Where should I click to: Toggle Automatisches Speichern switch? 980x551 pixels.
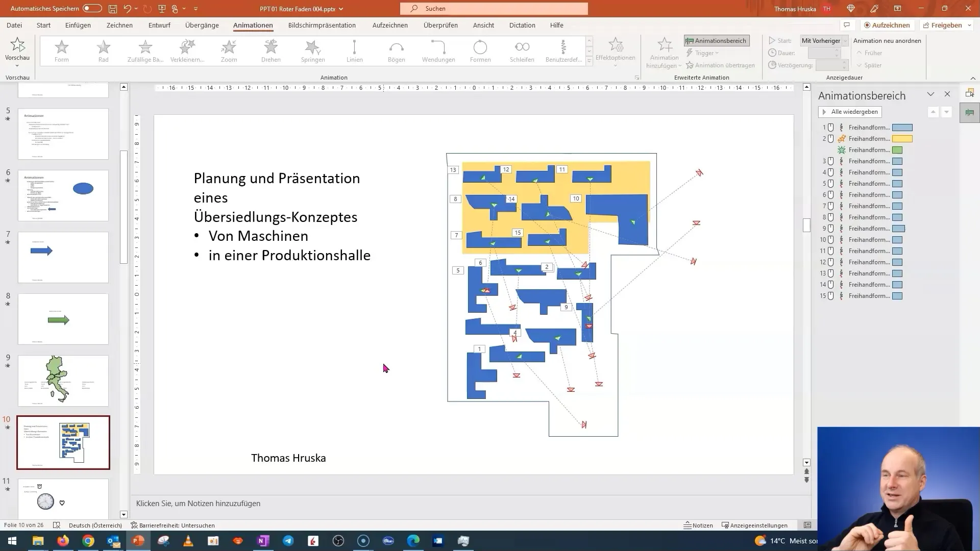click(92, 9)
